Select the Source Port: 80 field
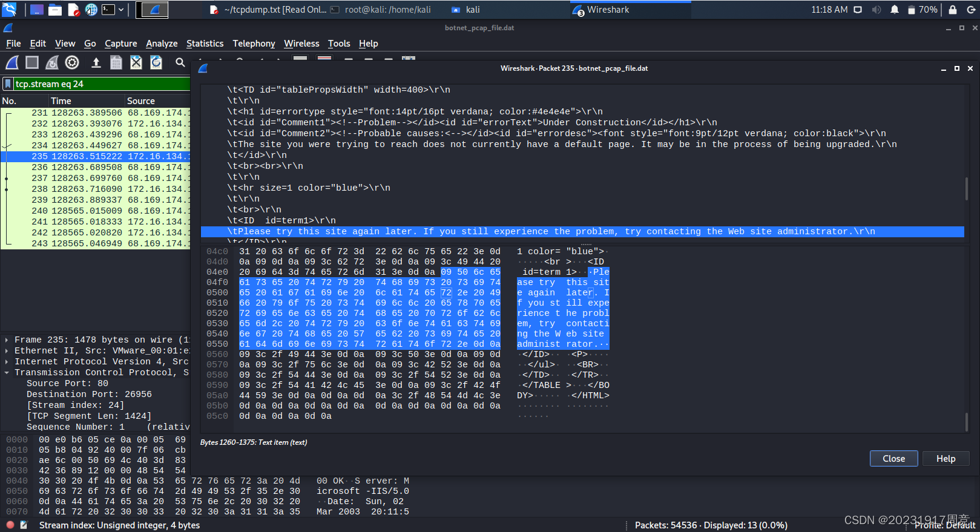The width and height of the screenshot is (980, 532). point(67,383)
